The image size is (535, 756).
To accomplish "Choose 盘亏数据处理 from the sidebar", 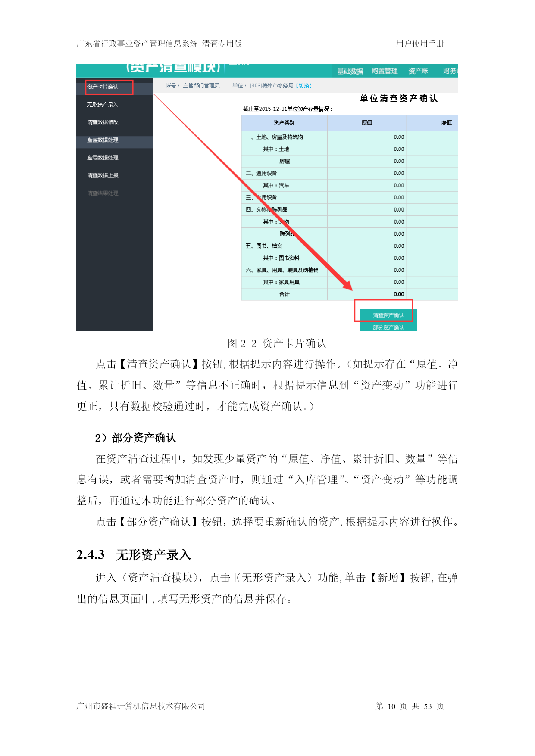I will (103, 158).
